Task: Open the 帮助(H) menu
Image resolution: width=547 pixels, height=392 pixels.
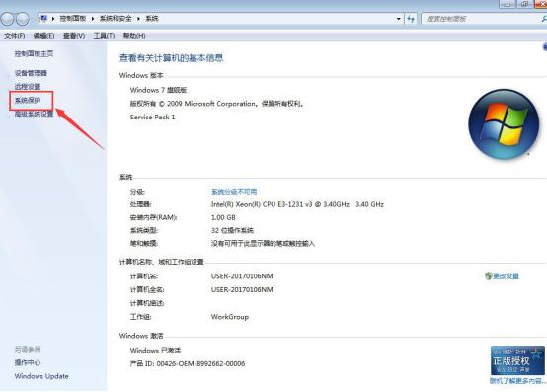Action: [x=134, y=36]
